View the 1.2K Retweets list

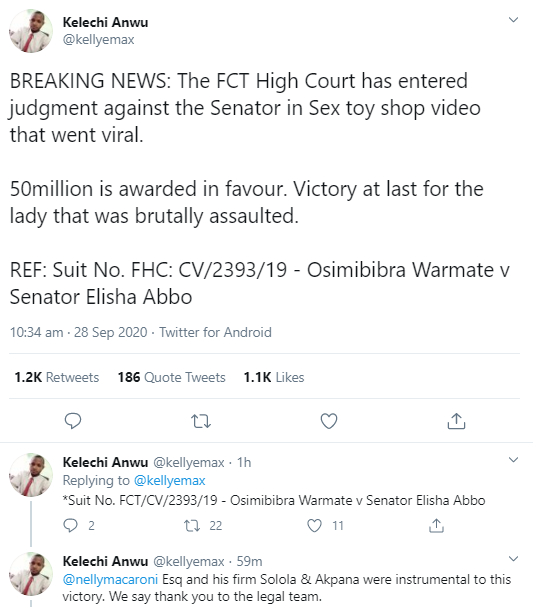click(x=57, y=377)
